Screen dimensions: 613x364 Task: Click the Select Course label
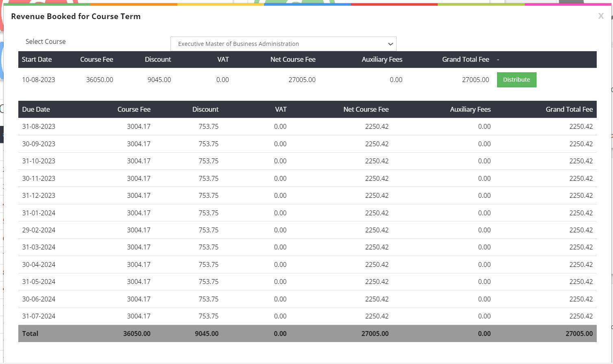pyautogui.click(x=46, y=41)
